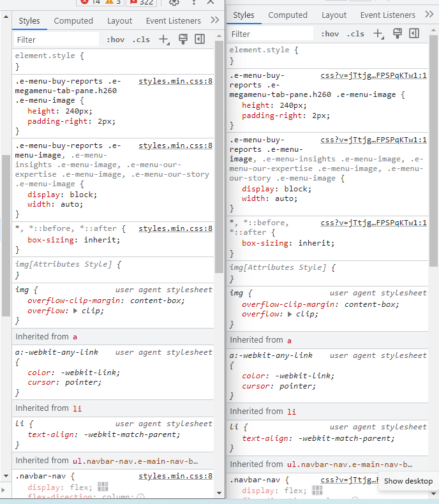Open flexbox editor icon in right .navbar-nav rule
Image resolution: width=439 pixels, height=504 pixels.
[x=317, y=490]
